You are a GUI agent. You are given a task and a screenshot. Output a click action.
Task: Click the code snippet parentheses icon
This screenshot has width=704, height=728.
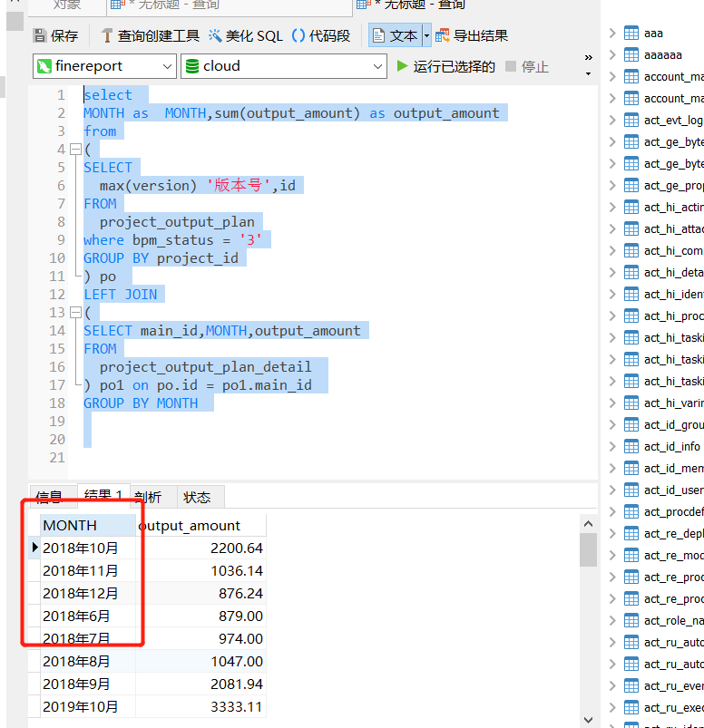tap(298, 35)
